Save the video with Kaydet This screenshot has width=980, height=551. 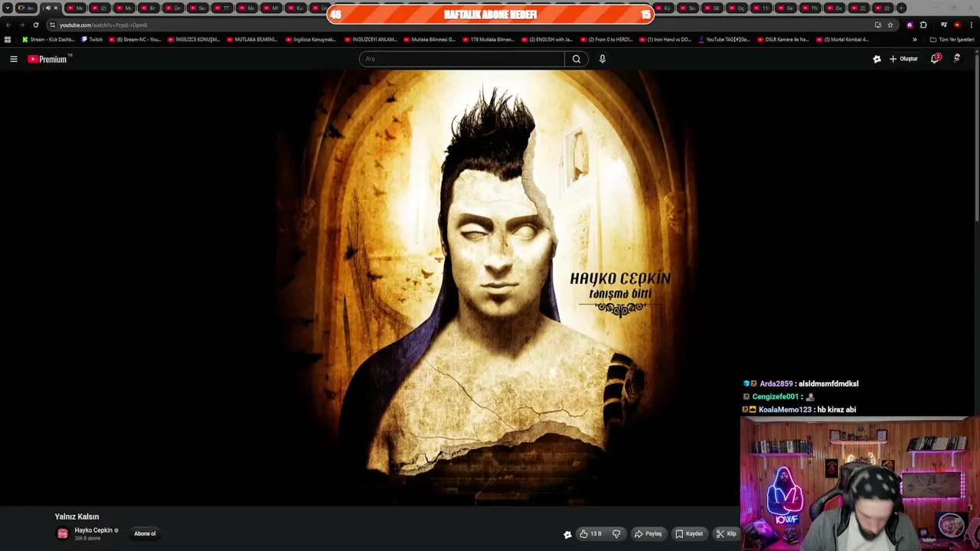(x=689, y=534)
